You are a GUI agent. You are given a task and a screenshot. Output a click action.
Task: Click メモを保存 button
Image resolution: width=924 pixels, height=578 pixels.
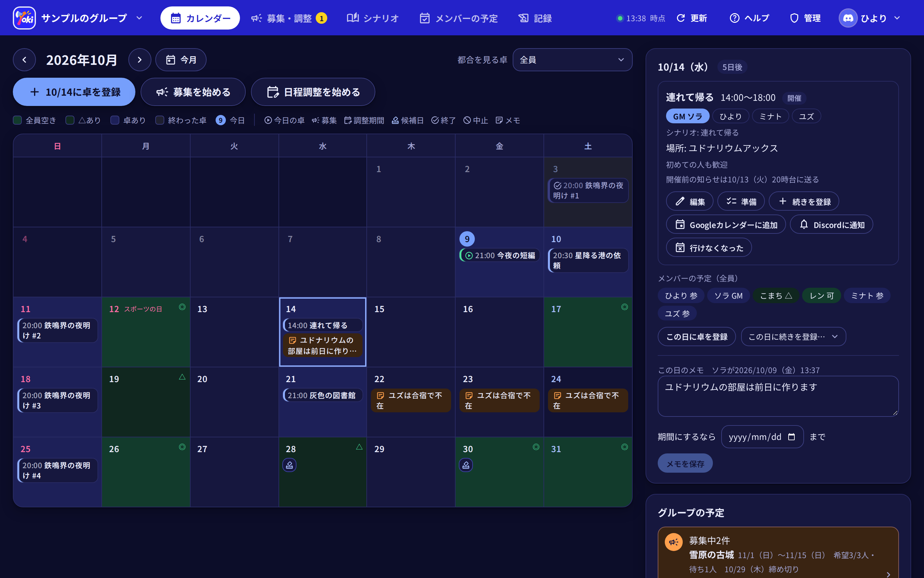[x=685, y=463]
